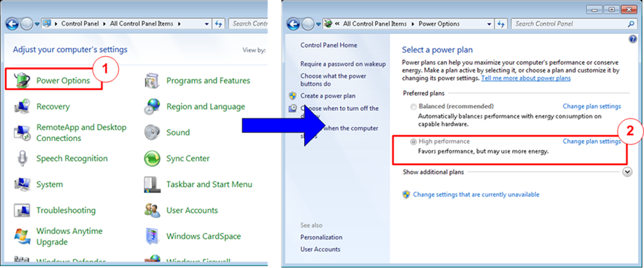The height and width of the screenshot is (268, 644).
Task: Open Tell me more about power plans
Action: [x=525, y=78]
